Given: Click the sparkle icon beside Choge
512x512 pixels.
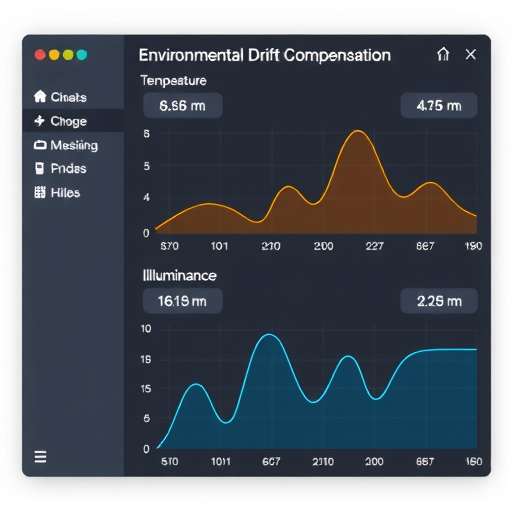Looking at the screenshot, I should 39,121.
